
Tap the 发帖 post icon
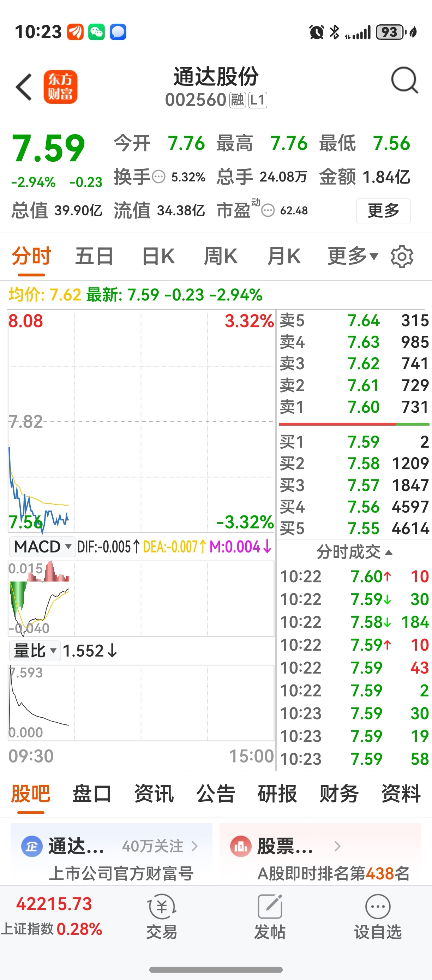click(x=270, y=907)
